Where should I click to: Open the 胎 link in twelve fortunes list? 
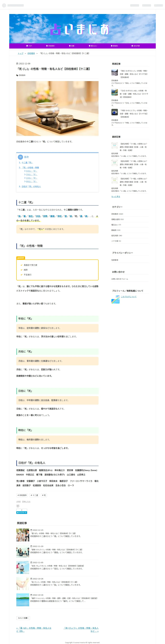pyautogui.click(x=20, y=216)
